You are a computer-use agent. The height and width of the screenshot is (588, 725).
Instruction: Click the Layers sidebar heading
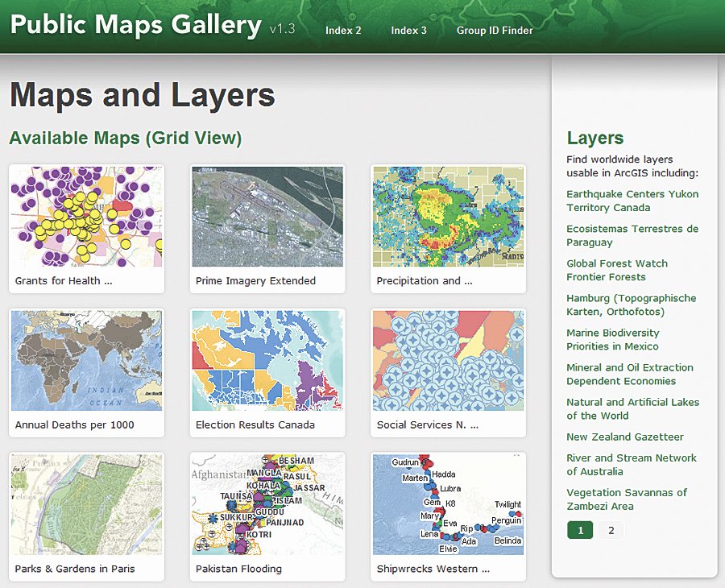595,138
